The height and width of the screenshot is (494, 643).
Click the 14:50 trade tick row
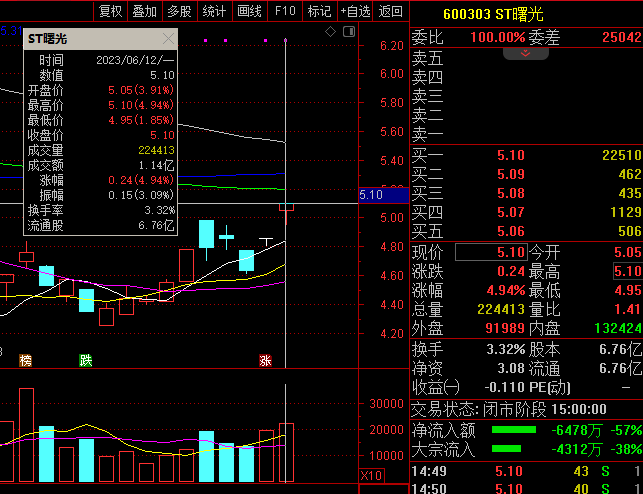[x=527, y=488]
